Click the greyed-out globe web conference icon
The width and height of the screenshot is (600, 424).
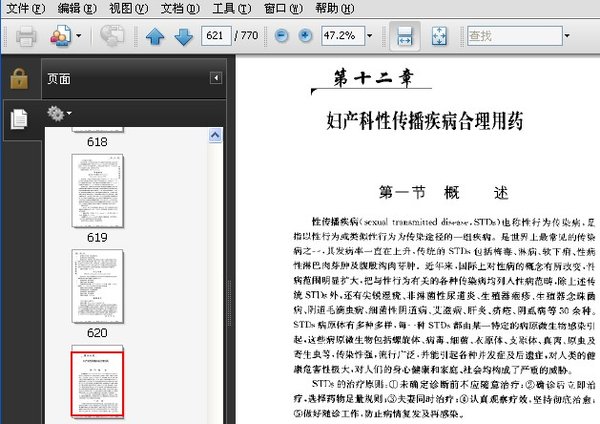[x=112, y=36]
